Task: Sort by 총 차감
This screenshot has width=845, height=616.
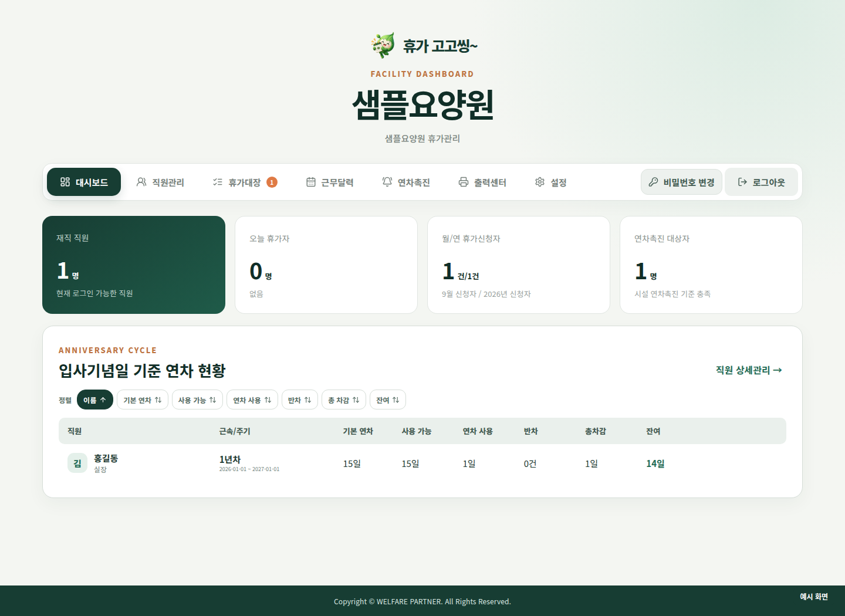Action: pyautogui.click(x=344, y=400)
